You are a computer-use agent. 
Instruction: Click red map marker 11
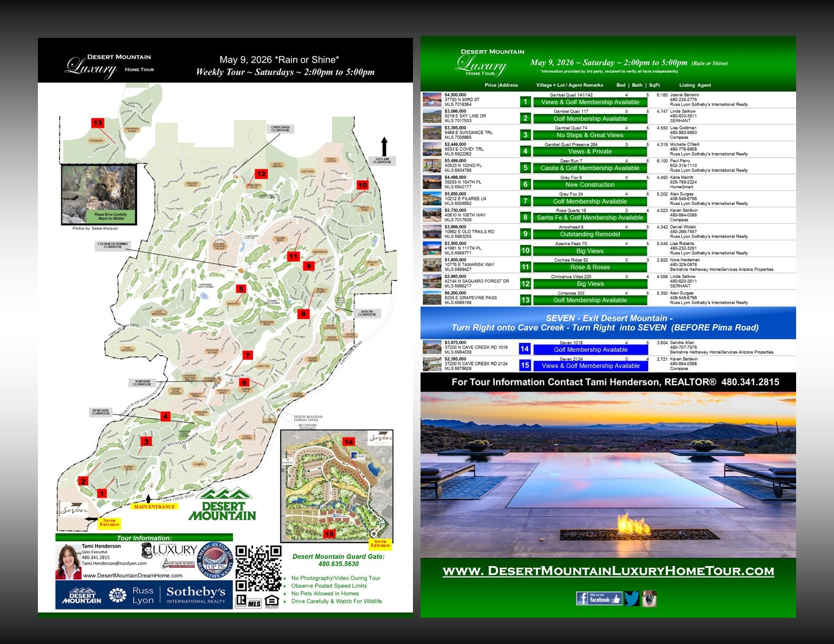pos(293,257)
